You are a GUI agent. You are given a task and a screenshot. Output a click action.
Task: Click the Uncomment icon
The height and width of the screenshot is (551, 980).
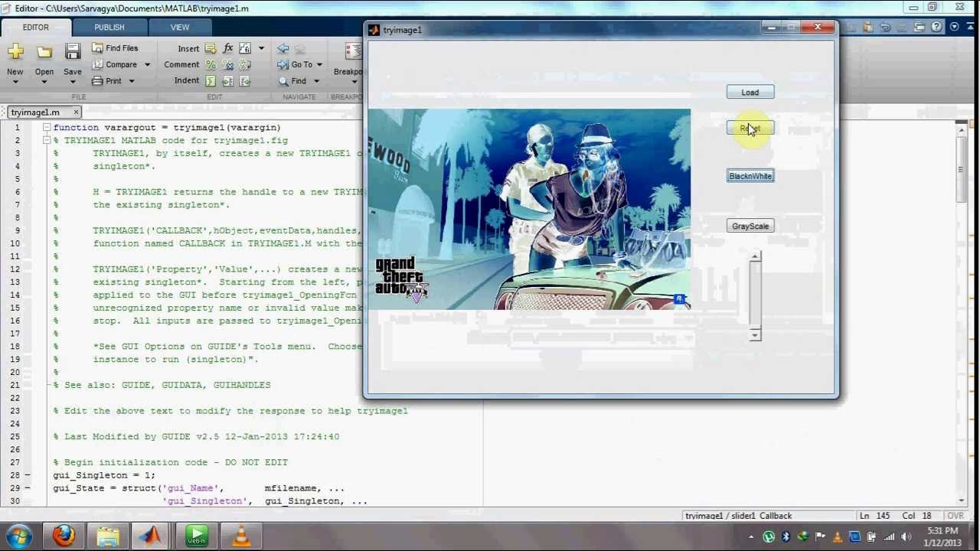pyautogui.click(x=228, y=64)
